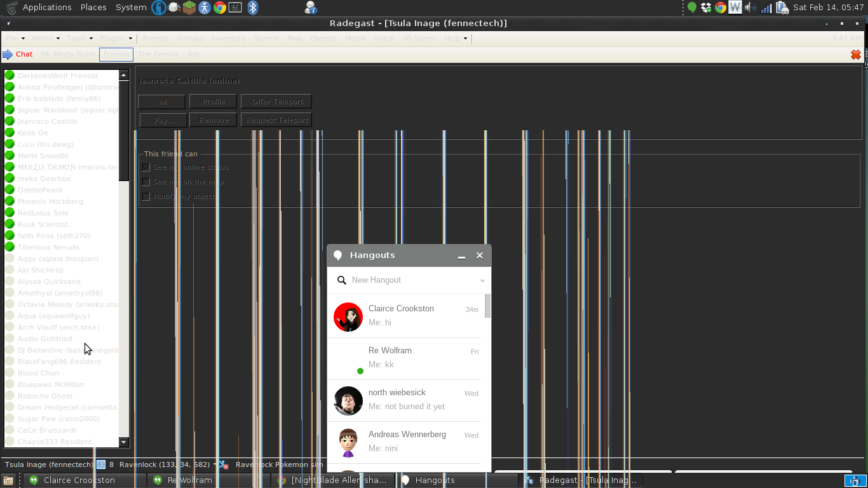Expand the World menu dropdown
868x488 pixels.
click(x=46, y=38)
